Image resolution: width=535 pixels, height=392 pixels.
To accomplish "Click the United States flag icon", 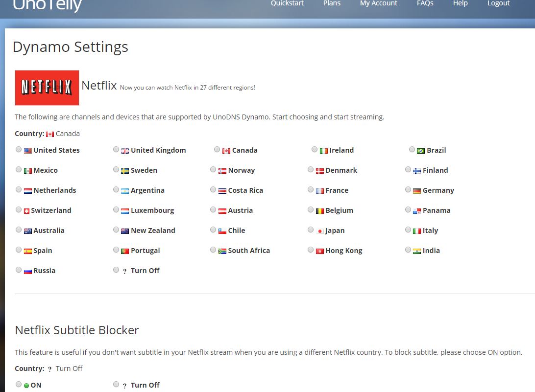I will [x=28, y=151].
